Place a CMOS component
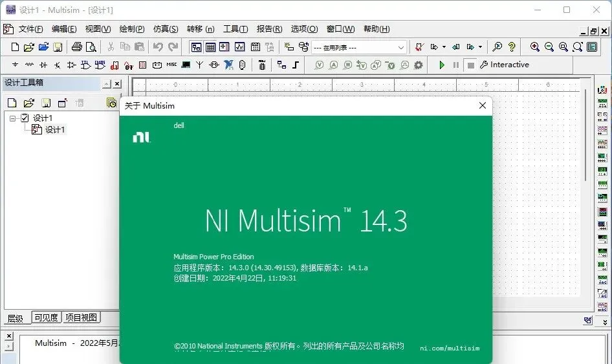This screenshot has width=612, height=364. coord(100,65)
